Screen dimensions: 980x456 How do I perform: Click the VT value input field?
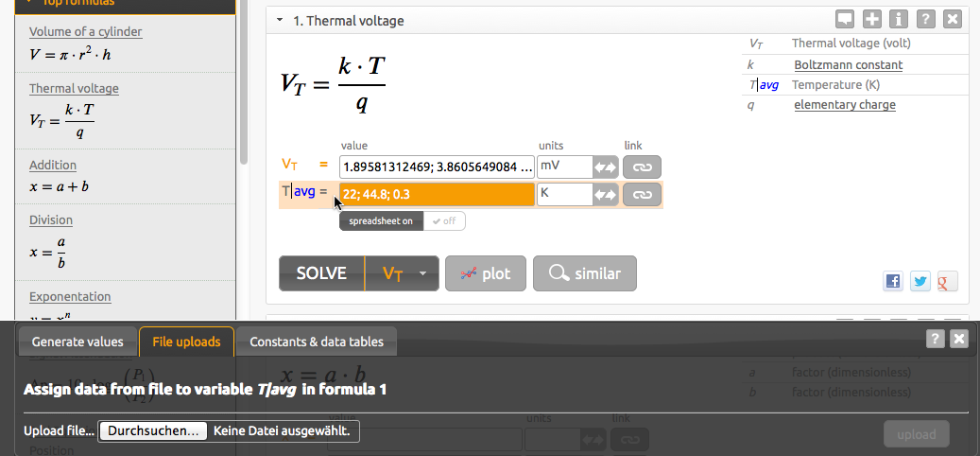pyautogui.click(x=437, y=167)
